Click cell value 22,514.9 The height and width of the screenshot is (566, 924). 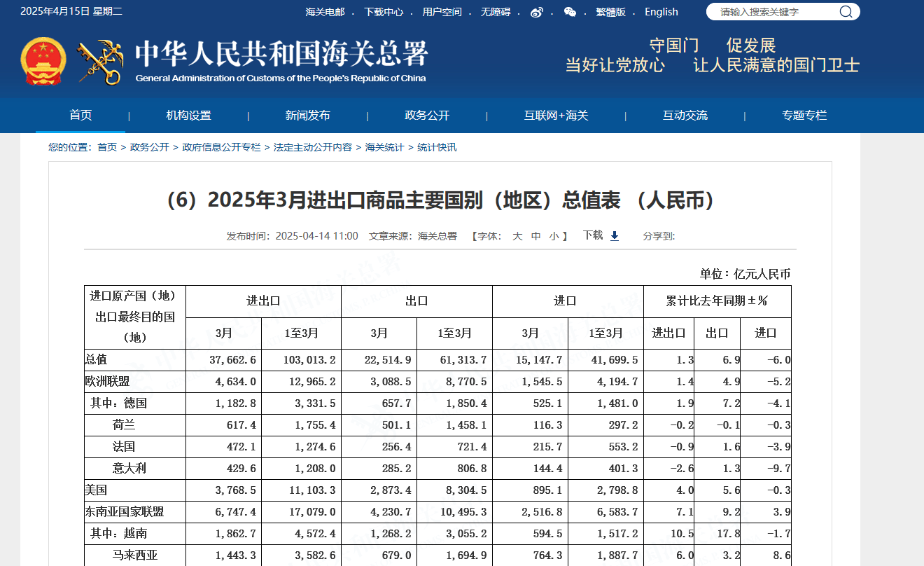[388, 360]
